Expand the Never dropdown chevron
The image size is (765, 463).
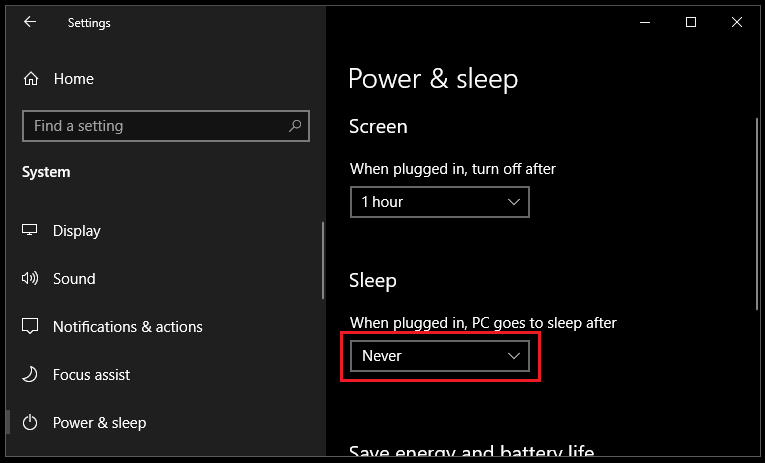514,356
